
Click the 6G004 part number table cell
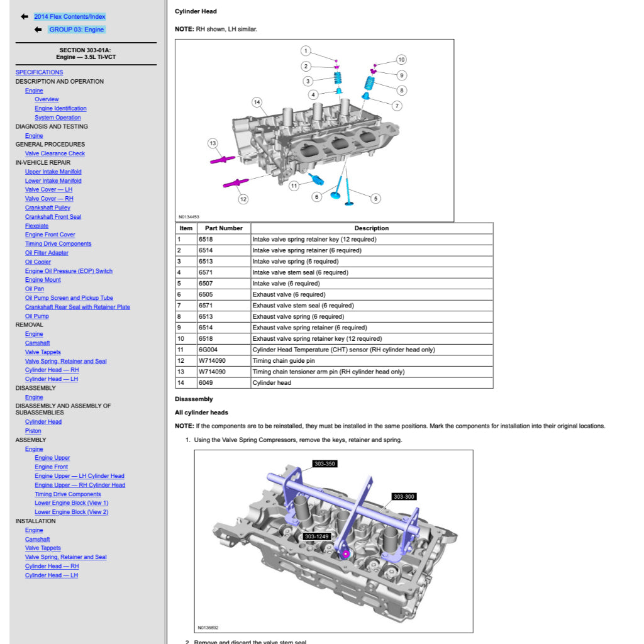(223, 350)
